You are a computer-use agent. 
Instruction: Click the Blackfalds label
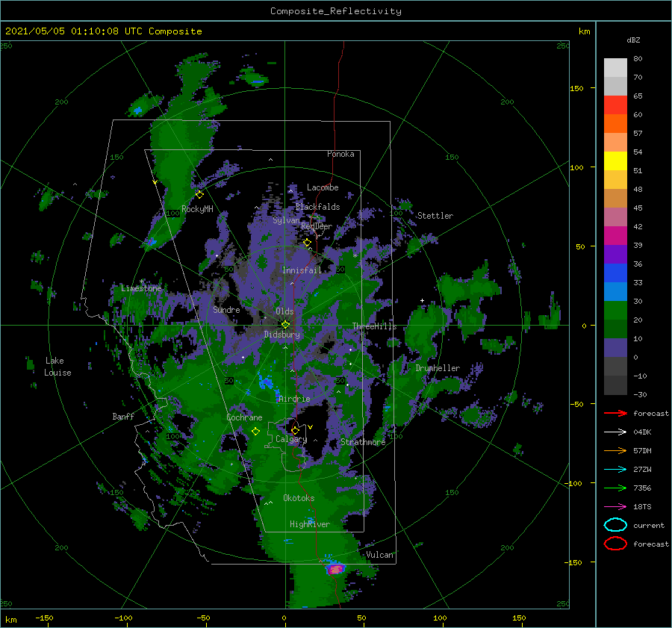click(x=317, y=207)
